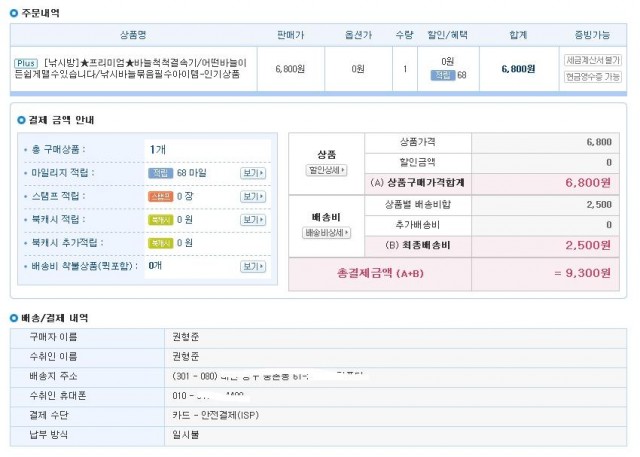Click the 결제 수단 label

click(49, 416)
